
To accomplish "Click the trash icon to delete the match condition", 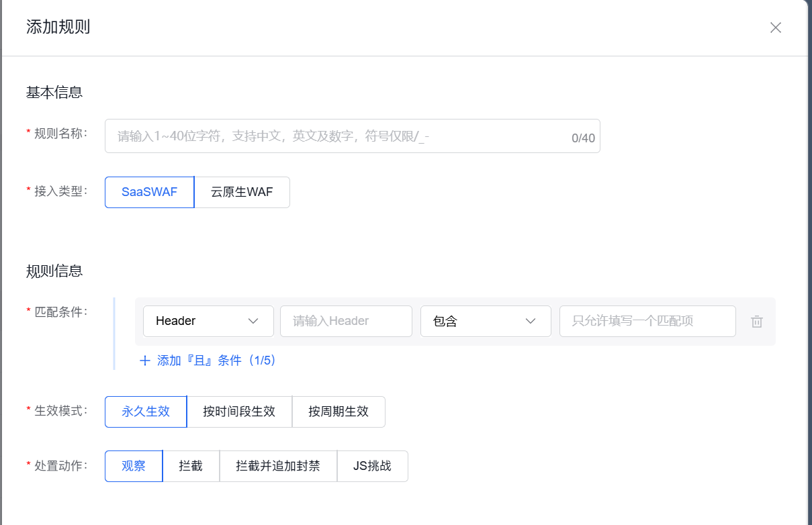I will pyautogui.click(x=757, y=322).
